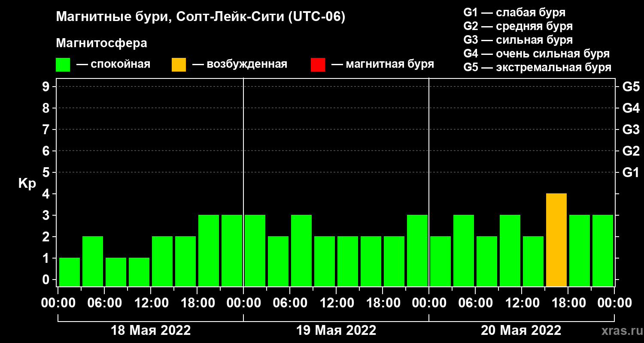
Task: Select the last bar of 20 May (21:00–00:00)
Action: pos(603,251)
